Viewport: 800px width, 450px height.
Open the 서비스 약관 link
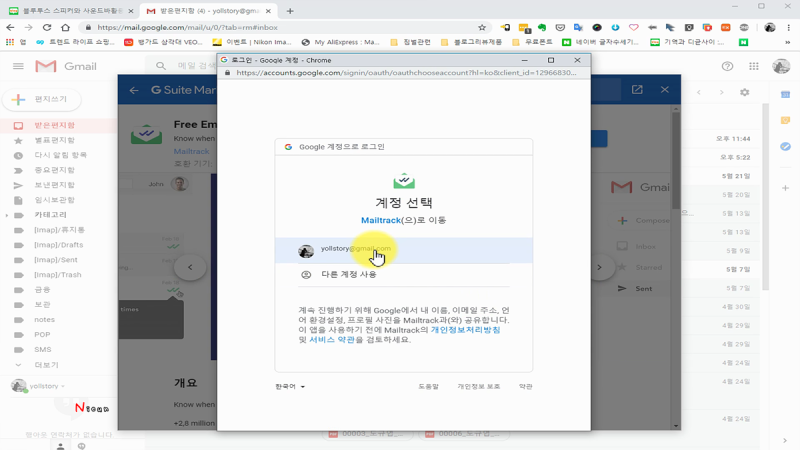[x=332, y=339]
